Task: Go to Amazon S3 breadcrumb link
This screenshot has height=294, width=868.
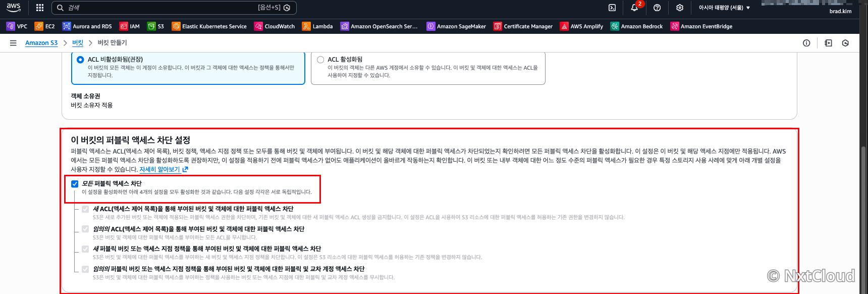Action: tap(41, 43)
